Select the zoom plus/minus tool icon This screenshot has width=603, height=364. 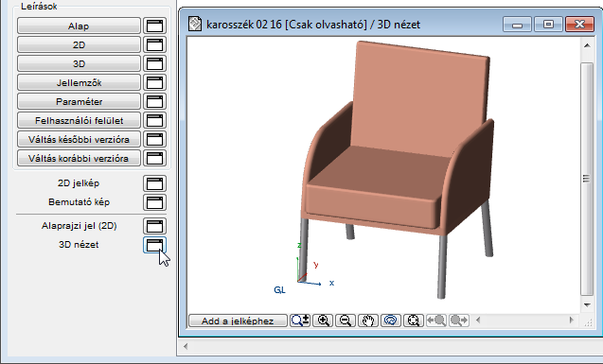[x=300, y=321]
